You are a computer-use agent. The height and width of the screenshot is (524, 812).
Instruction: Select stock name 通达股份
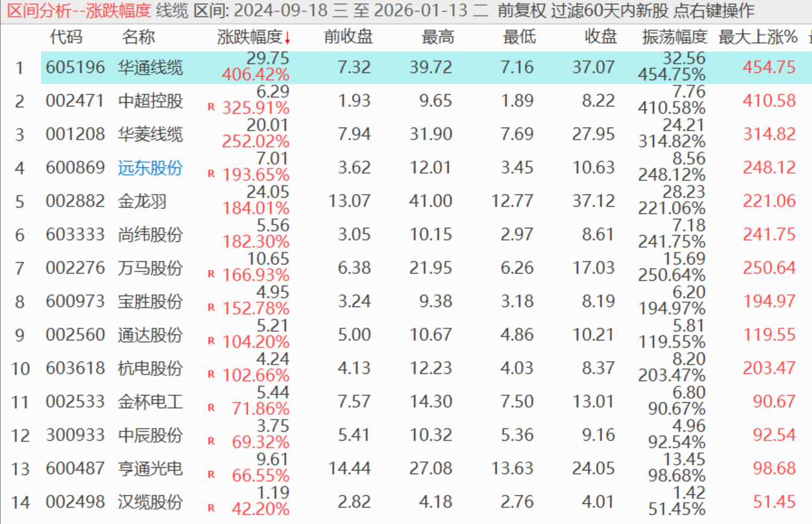tap(150, 334)
